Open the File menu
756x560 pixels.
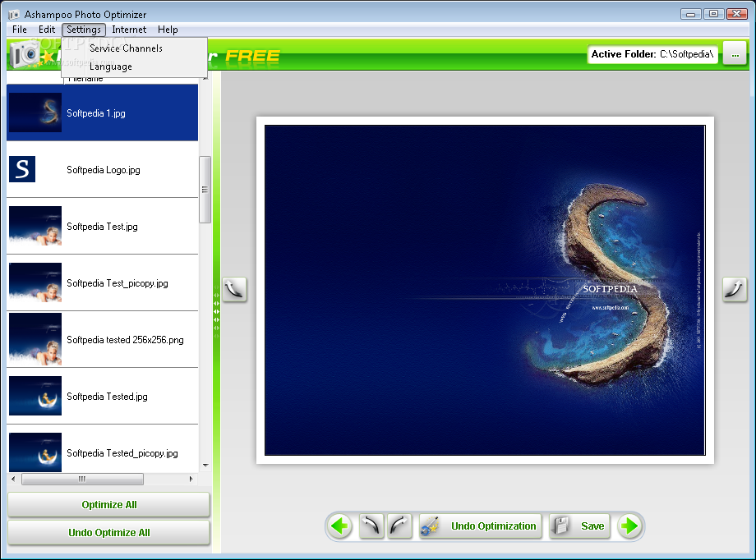[x=20, y=30]
